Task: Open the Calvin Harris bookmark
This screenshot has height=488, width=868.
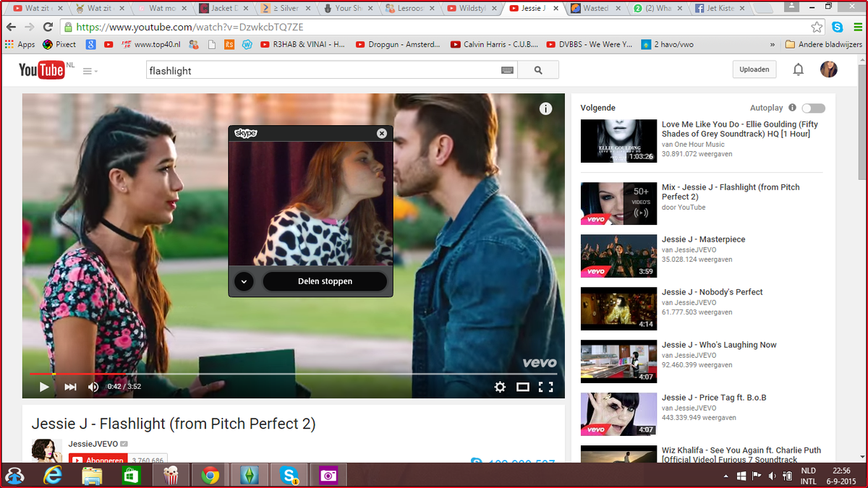Action: click(495, 44)
